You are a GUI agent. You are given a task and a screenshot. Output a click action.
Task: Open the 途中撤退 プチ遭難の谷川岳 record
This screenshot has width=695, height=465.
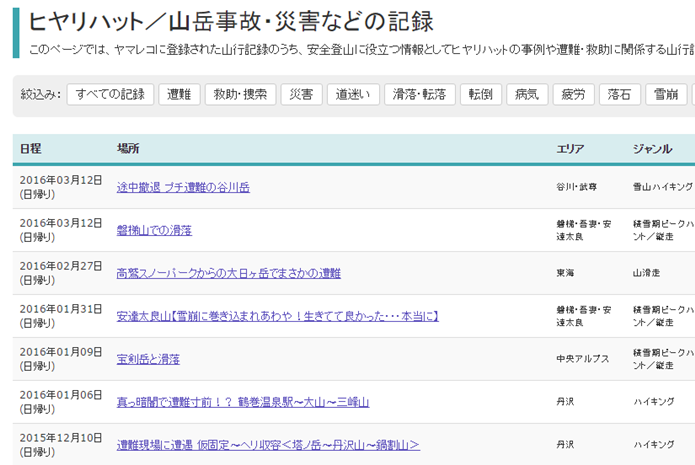click(183, 187)
